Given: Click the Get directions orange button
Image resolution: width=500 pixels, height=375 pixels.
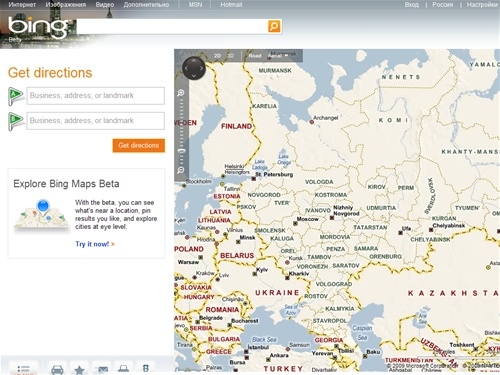Looking at the screenshot, I should 139,145.
